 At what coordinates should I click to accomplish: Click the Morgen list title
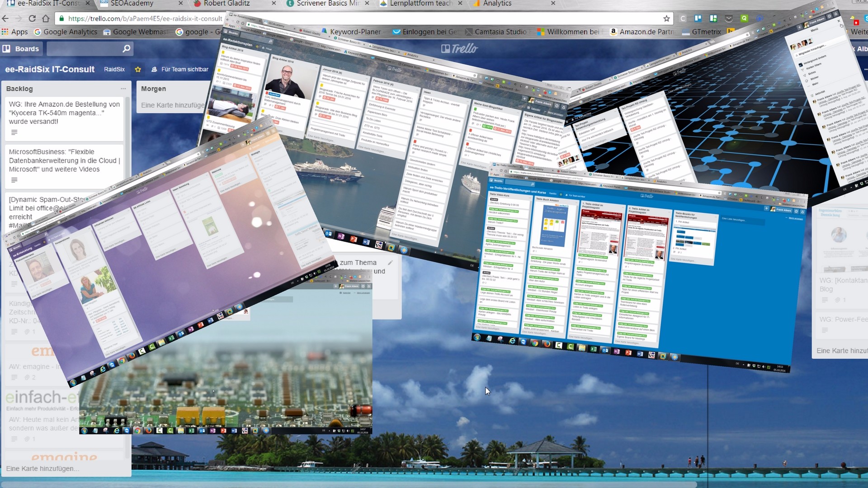153,89
